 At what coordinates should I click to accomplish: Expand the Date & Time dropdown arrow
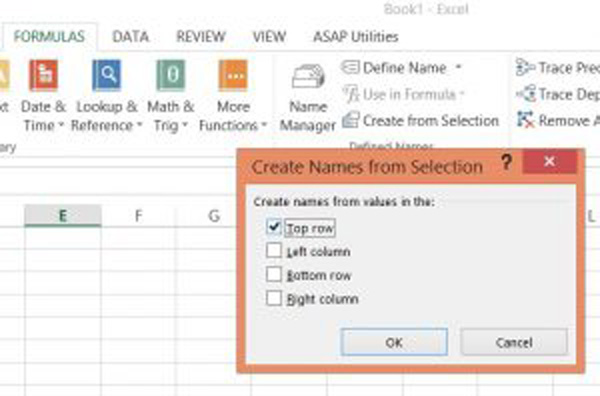[x=60, y=125]
